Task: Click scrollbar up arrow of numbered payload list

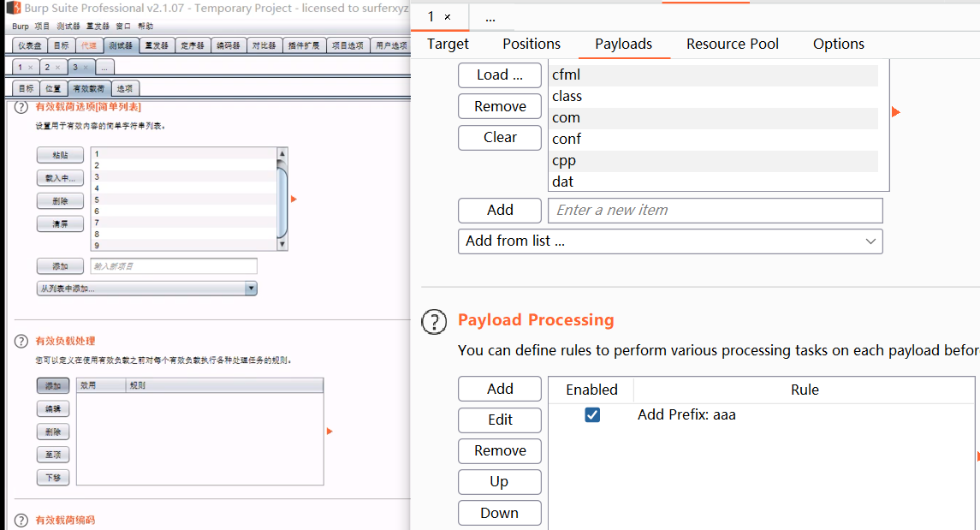Action: point(282,153)
